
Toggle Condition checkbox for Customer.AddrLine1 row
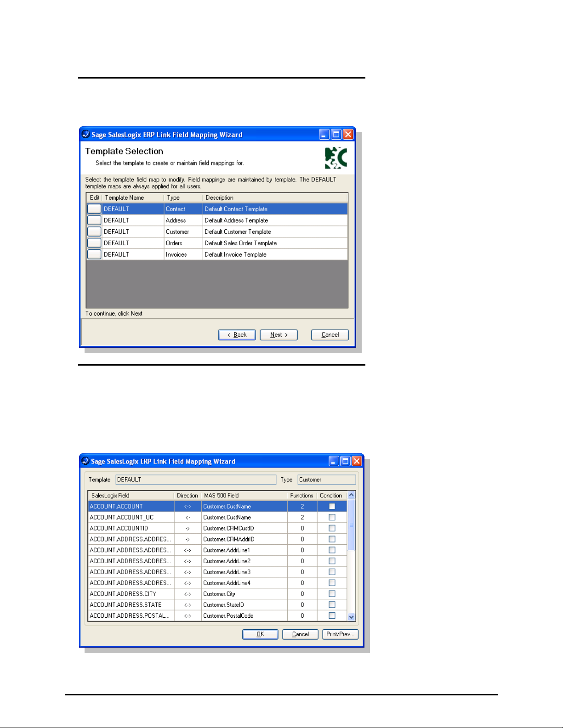coord(332,550)
